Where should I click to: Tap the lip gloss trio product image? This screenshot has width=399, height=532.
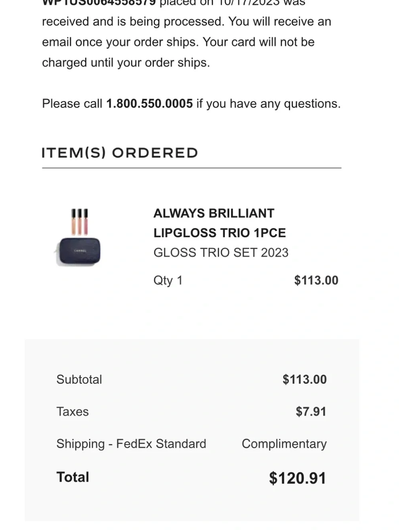77,237
